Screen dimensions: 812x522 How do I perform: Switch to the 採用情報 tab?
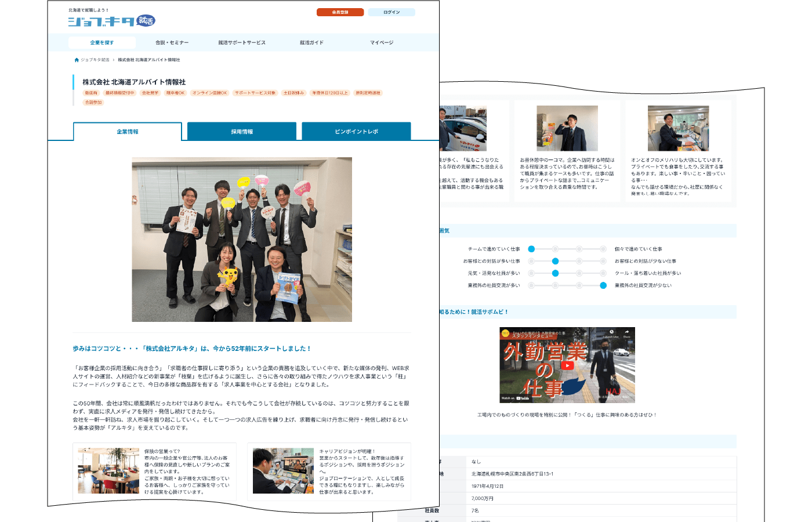tap(242, 132)
